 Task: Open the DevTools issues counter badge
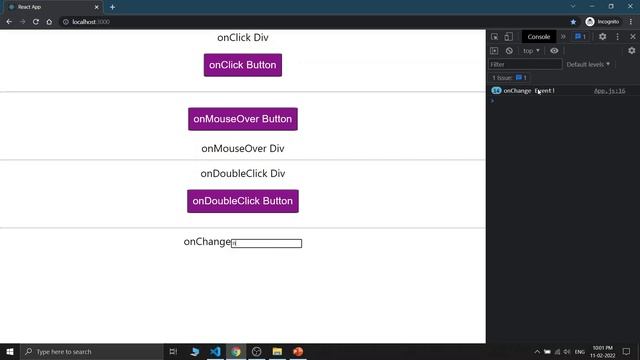tap(580, 37)
